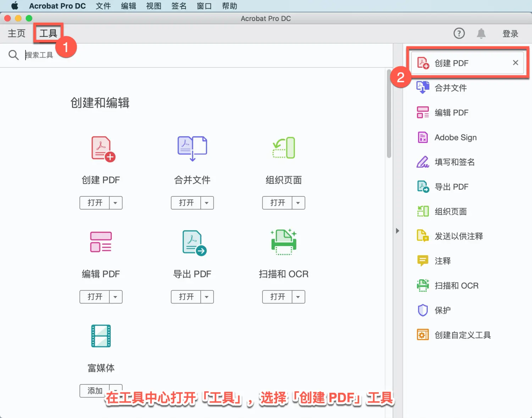The height and width of the screenshot is (418, 532).
Task: Open the 窗口 menu
Action: pyautogui.click(x=204, y=6)
